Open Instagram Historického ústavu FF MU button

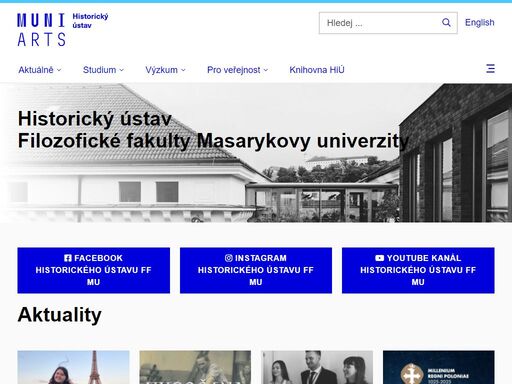(256, 270)
